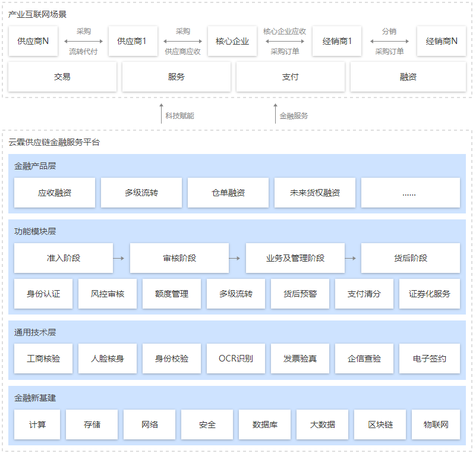Image resolution: width=476 pixels, height=459 pixels.
Task: Select the 供应商1 box
Action: click(133, 41)
